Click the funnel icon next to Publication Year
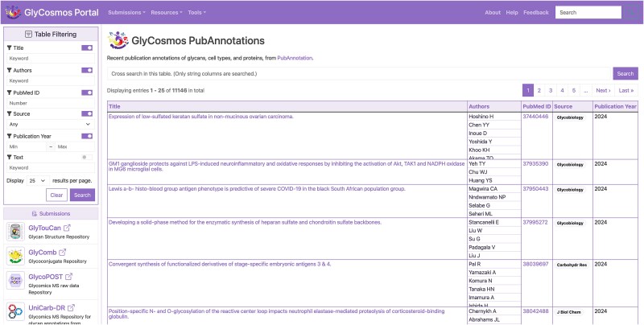The height and width of the screenshot is (325, 644). (x=10, y=136)
